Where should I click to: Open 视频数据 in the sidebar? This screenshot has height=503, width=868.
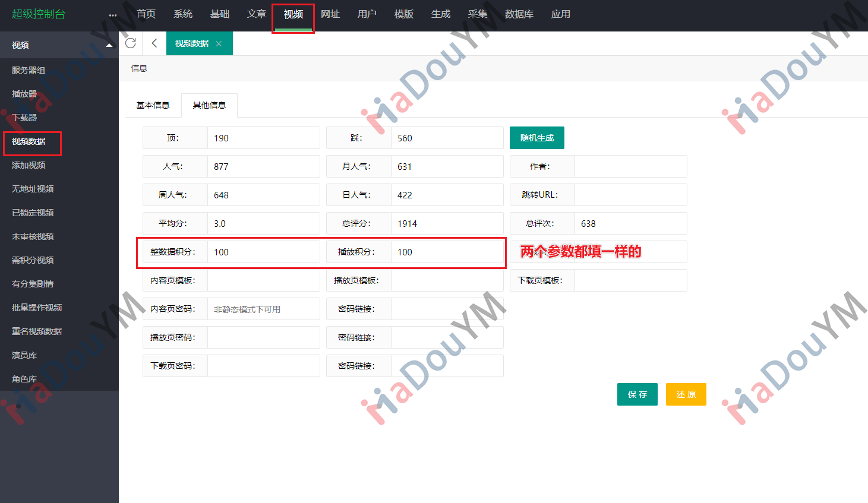(29, 141)
